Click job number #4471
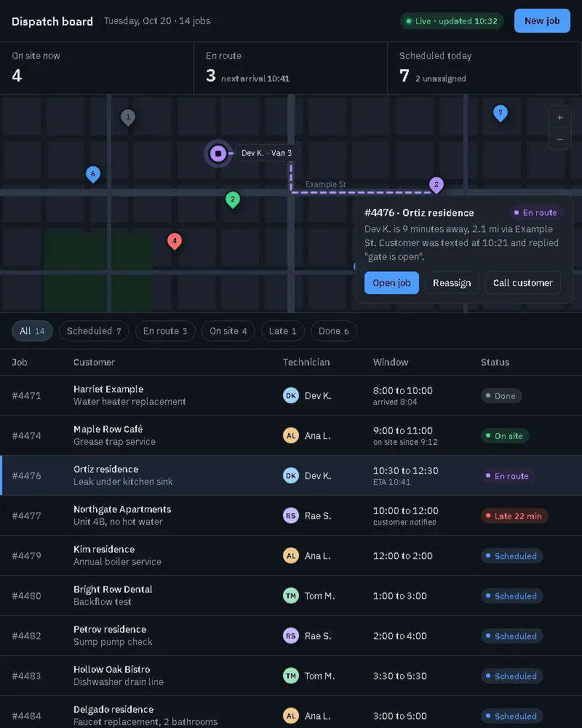The height and width of the screenshot is (728, 582). tap(26, 395)
